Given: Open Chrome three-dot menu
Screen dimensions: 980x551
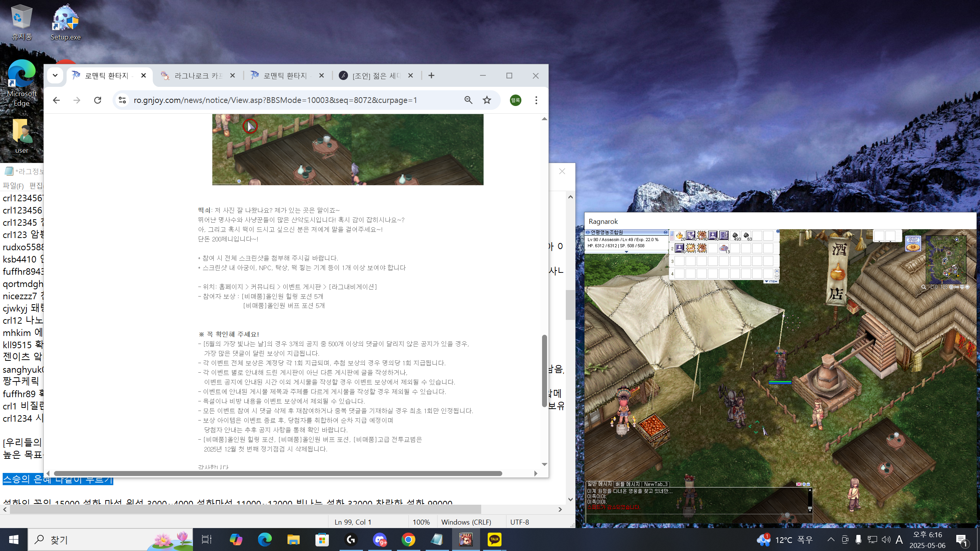Looking at the screenshot, I should (x=536, y=100).
